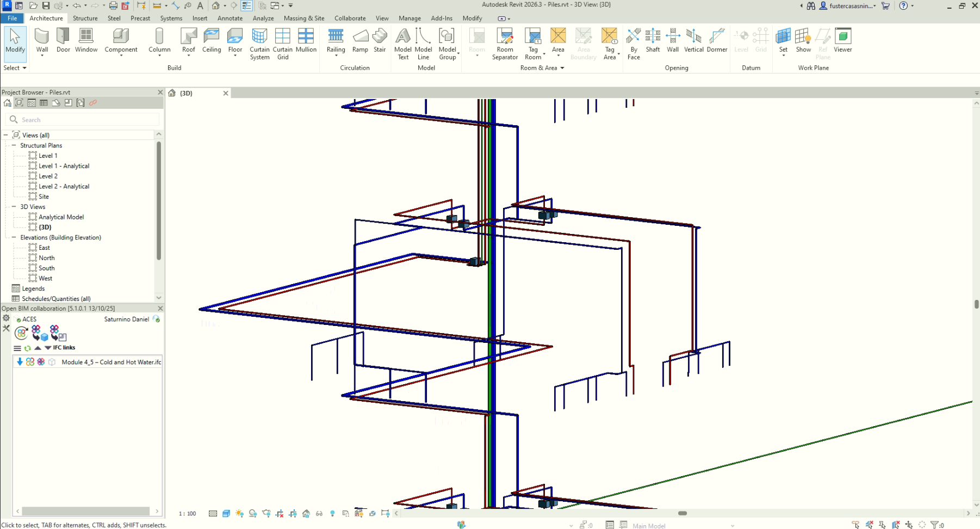Select the Ceiling tool
This screenshot has width=980, height=529.
[212, 41]
